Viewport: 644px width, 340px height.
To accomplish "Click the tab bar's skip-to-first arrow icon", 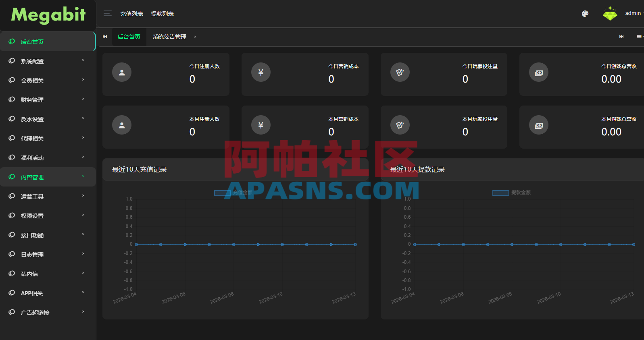I will [x=105, y=37].
